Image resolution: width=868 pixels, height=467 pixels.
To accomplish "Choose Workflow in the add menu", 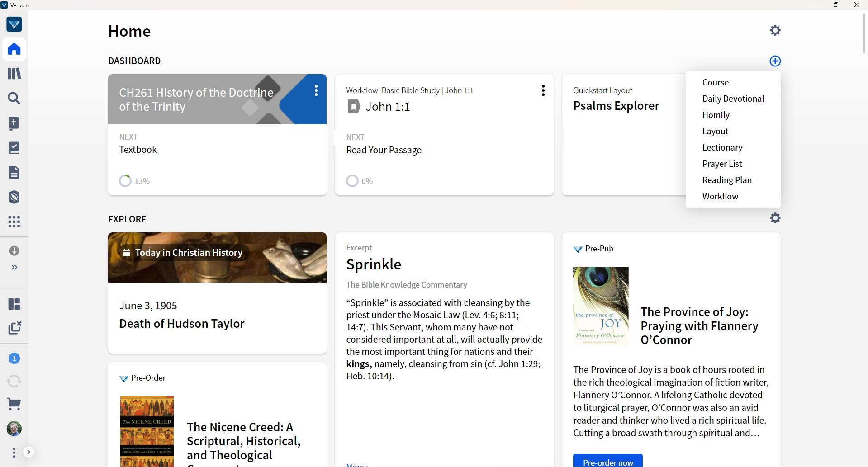I will [733, 196].
